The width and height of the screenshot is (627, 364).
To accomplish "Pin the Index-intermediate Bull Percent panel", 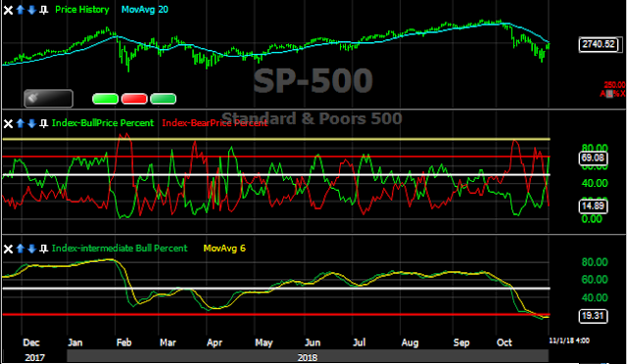I will (43, 249).
